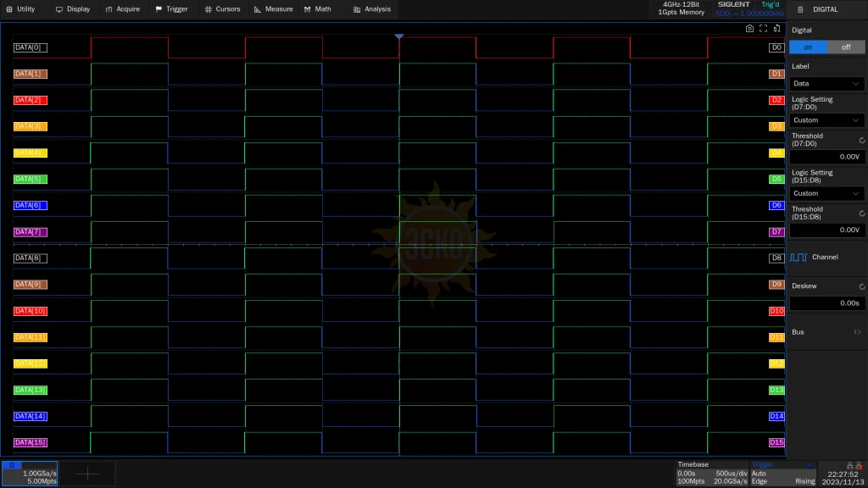Click the DATA[6] channel label
868x488 pixels.
(31, 205)
